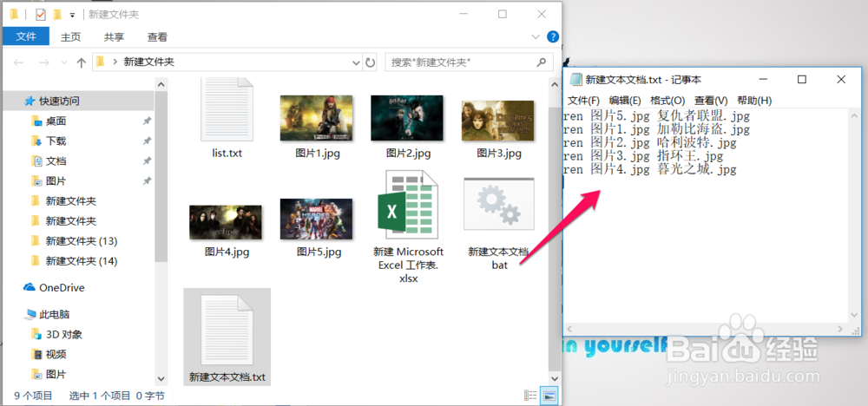868x406 pixels.
Task: Open Notepad 文件(F) menu
Action: click(x=584, y=101)
